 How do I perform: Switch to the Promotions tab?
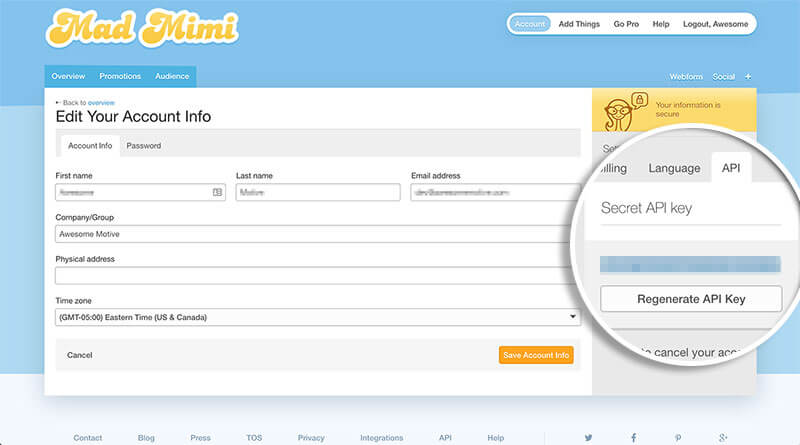120,76
